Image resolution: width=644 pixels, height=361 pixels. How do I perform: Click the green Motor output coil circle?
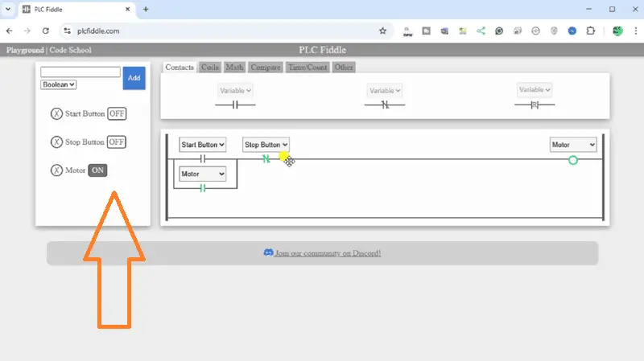[573, 160]
